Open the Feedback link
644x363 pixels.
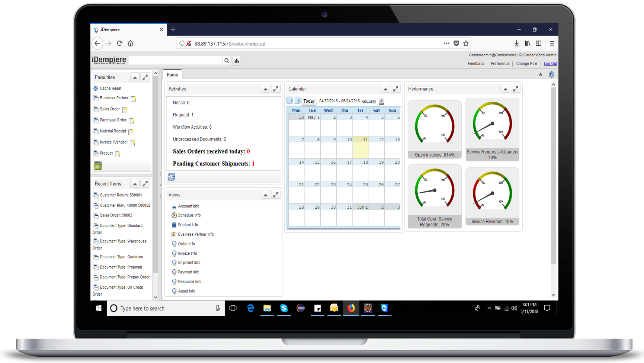(x=476, y=64)
